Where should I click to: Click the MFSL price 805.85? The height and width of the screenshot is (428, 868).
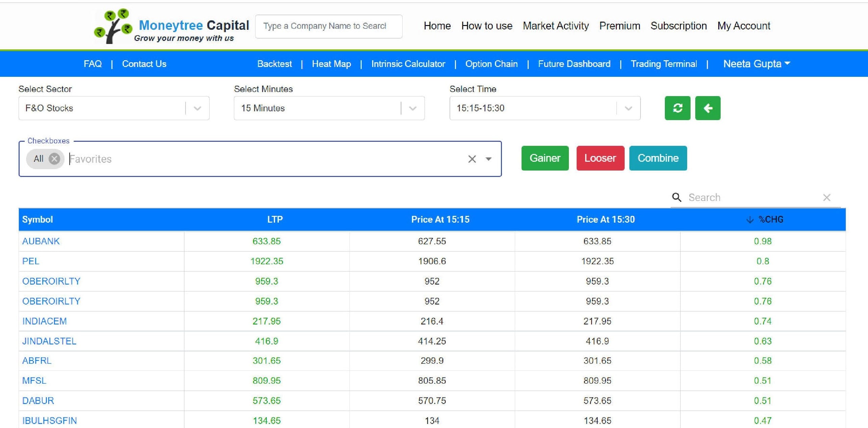coord(432,381)
